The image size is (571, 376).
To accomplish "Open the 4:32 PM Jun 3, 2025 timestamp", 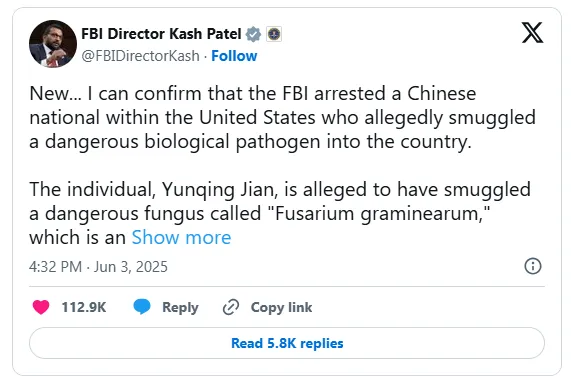I will 98,267.
